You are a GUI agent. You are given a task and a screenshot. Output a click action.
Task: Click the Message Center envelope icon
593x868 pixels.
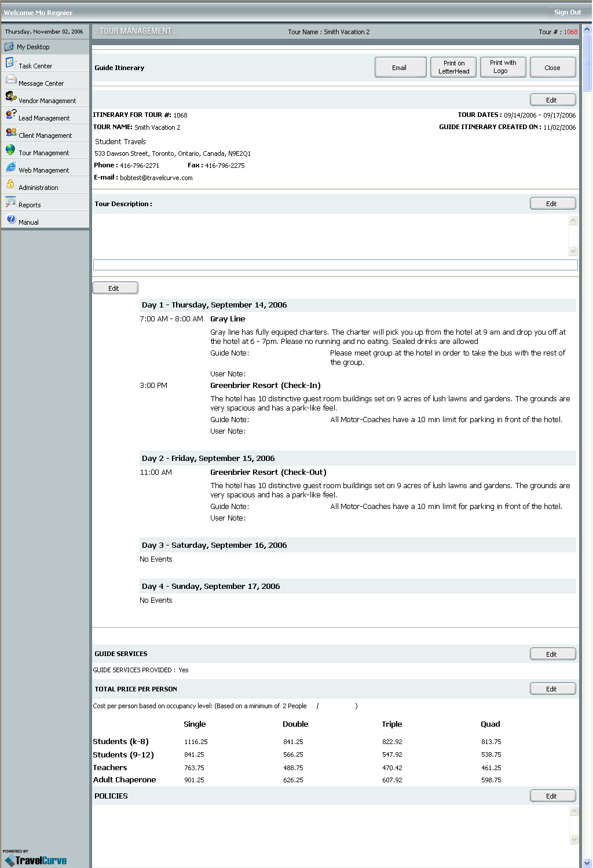pos(10,79)
